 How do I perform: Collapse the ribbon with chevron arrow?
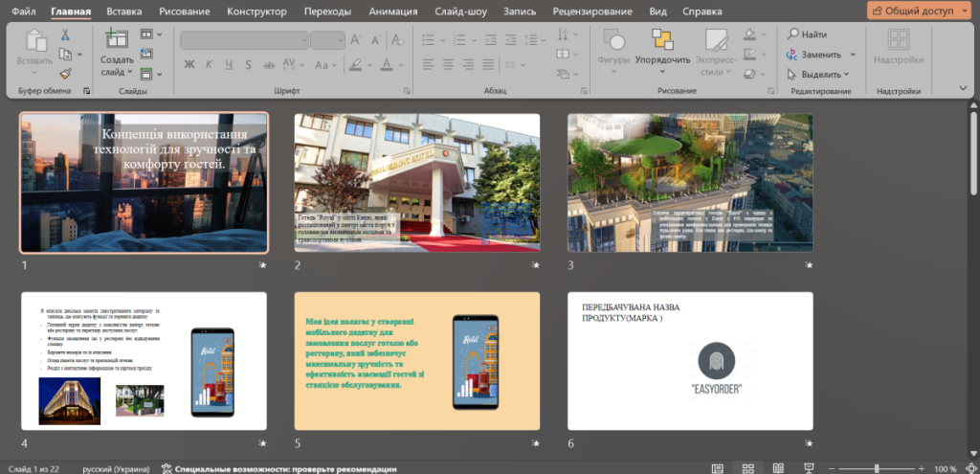coord(963,88)
